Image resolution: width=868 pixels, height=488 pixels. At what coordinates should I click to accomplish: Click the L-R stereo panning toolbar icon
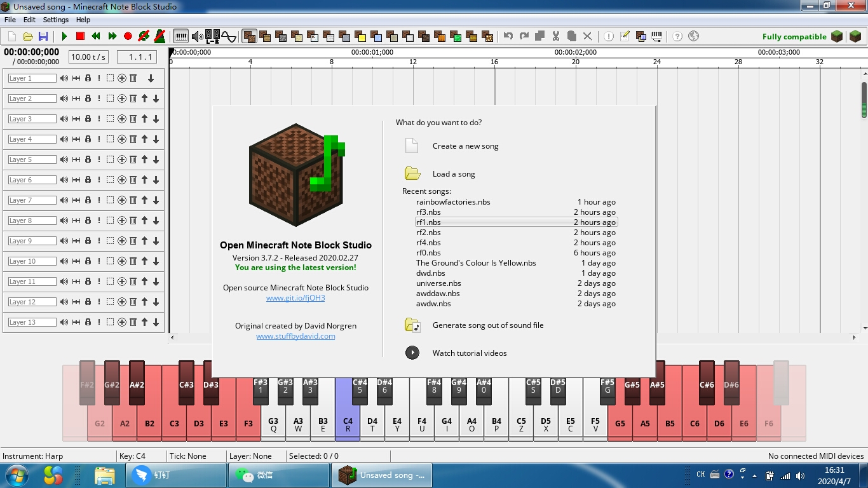click(x=213, y=36)
